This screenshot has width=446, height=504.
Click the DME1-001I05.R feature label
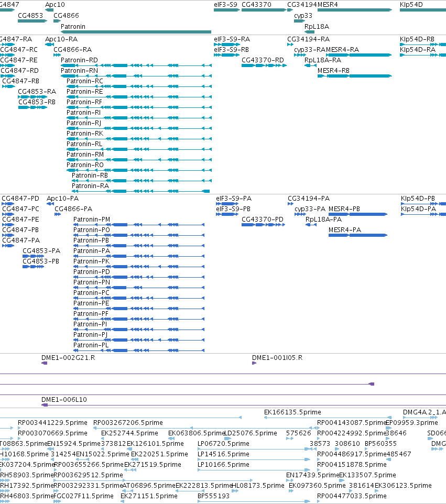[x=277, y=358]
